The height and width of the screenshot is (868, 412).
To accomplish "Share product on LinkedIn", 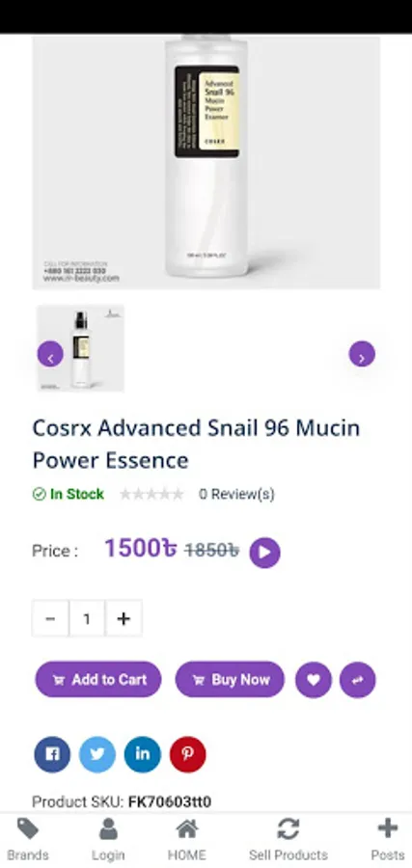I will coord(142,754).
